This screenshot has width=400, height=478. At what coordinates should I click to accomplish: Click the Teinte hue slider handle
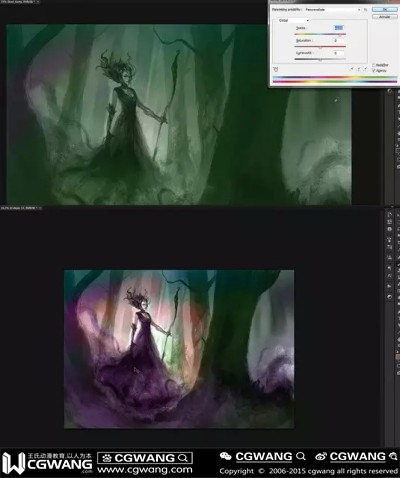pyautogui.click(x=340, y=35)
